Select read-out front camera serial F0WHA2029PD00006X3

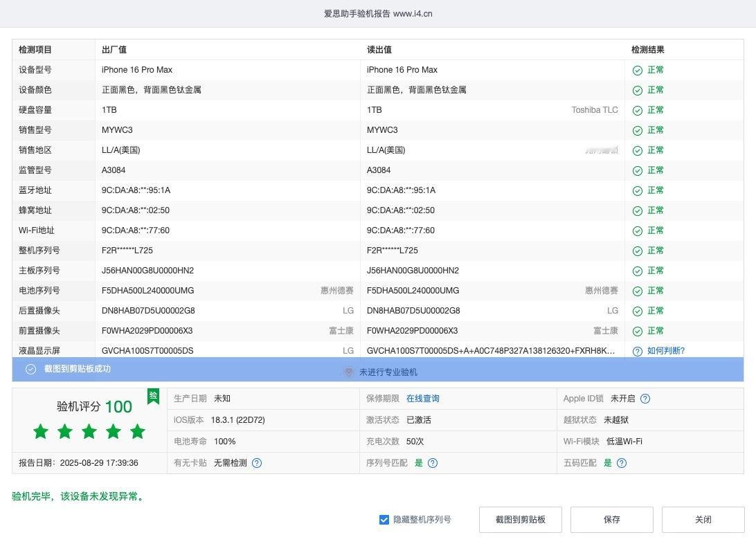412,331
